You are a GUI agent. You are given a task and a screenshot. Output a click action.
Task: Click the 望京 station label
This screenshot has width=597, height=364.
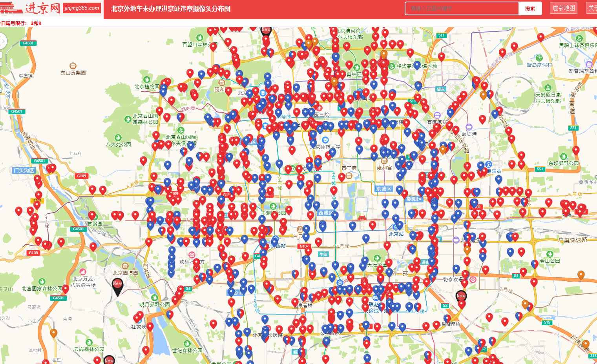coord(441,89)
